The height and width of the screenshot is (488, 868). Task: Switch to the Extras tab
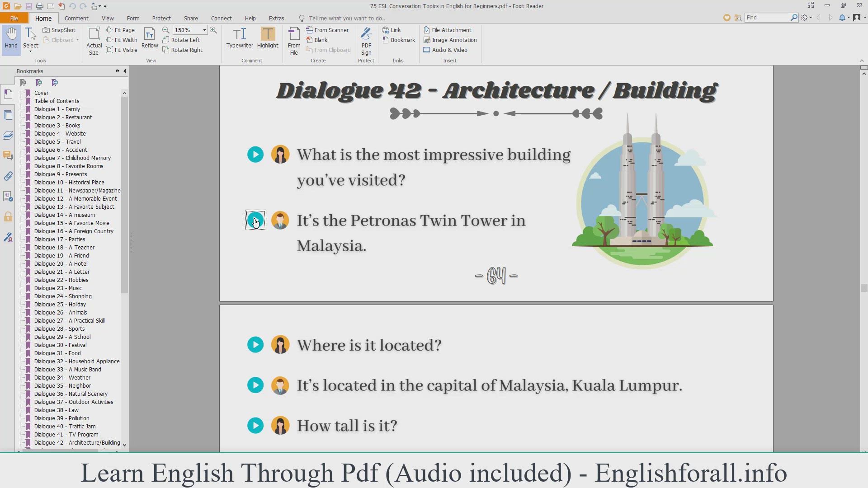(276, 18)
